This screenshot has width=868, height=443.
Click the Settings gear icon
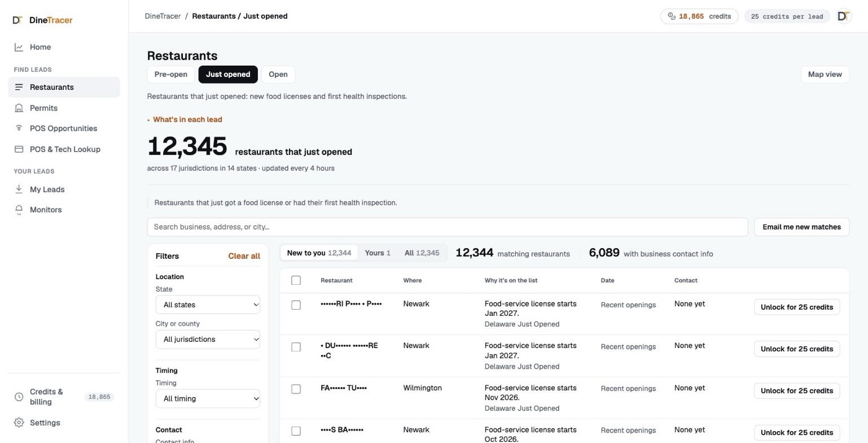pos(19,423)
